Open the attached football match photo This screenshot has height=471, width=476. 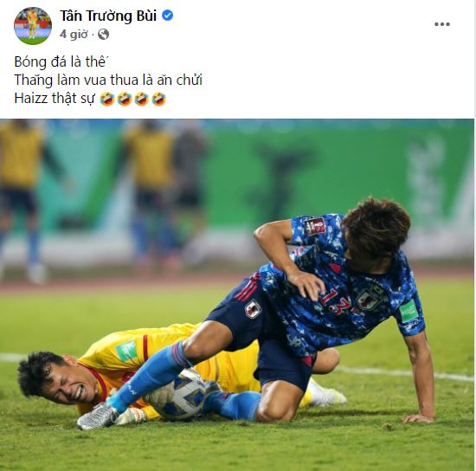[237, 294]
